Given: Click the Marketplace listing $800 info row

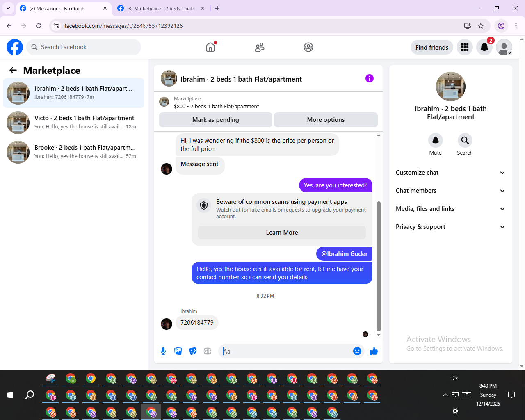Looking at the screenshot, I should coord(268,103).
